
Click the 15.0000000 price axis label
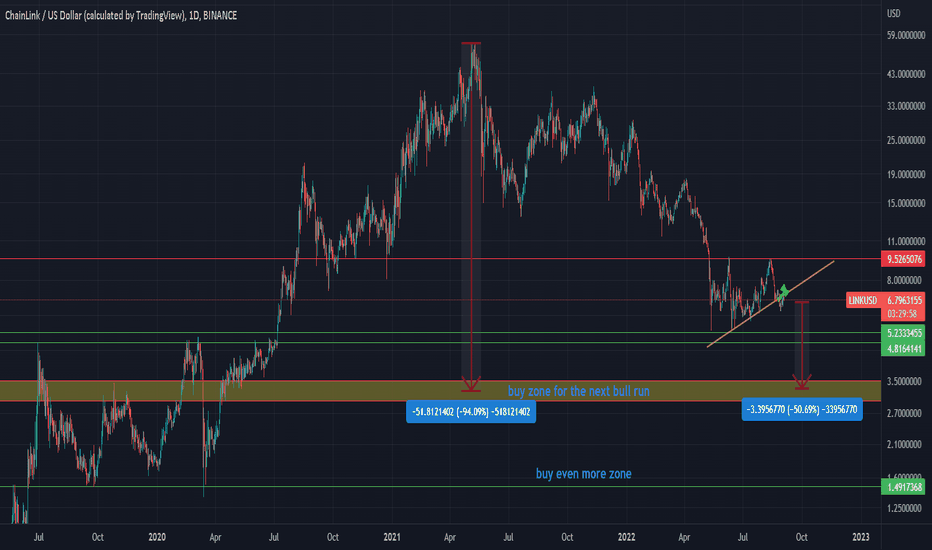tap(906, 203)
